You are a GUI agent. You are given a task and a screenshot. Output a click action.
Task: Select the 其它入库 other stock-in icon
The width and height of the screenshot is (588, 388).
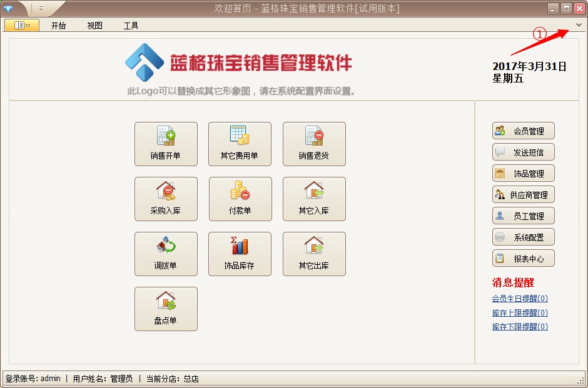click(314, 199)
